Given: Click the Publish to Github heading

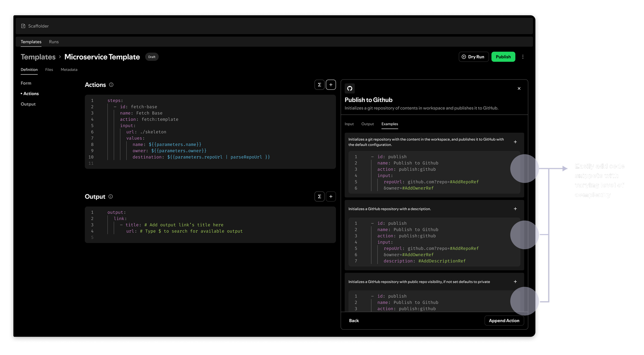Looking at the screenshot, I should [x=368, y=100].
